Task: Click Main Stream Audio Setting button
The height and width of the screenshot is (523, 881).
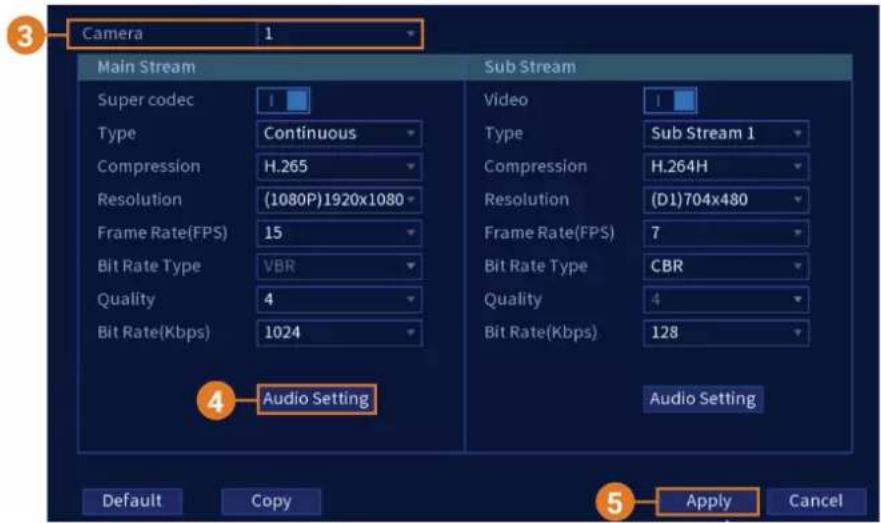Action: click(316, 399)
